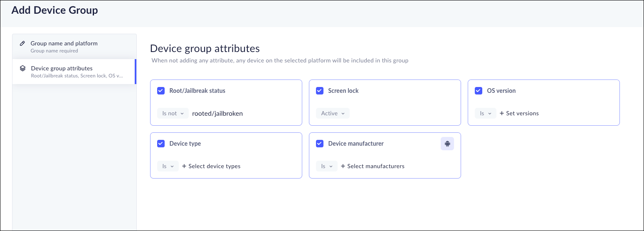This screenshot has height=231, width=644.
Task: Deselect the Device manufacturer checkbox
Action: [x=320, y=144]
